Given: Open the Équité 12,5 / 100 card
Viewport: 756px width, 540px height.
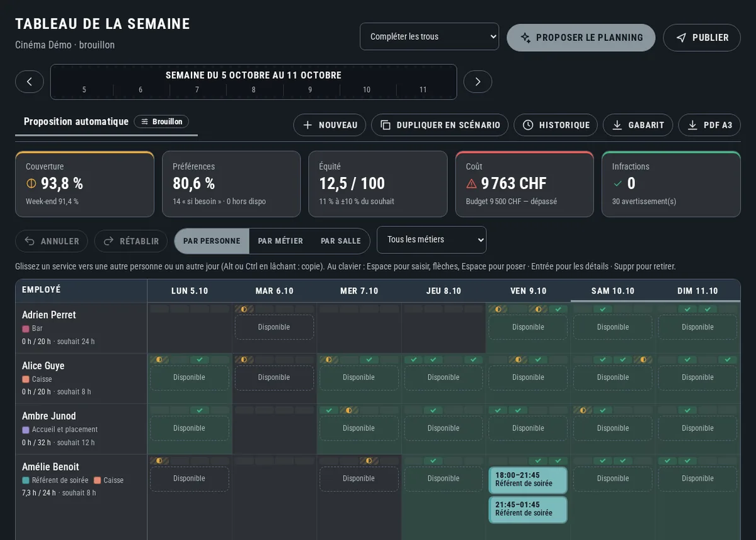Looking at the screenshot, I should click(x=378, y=184).
